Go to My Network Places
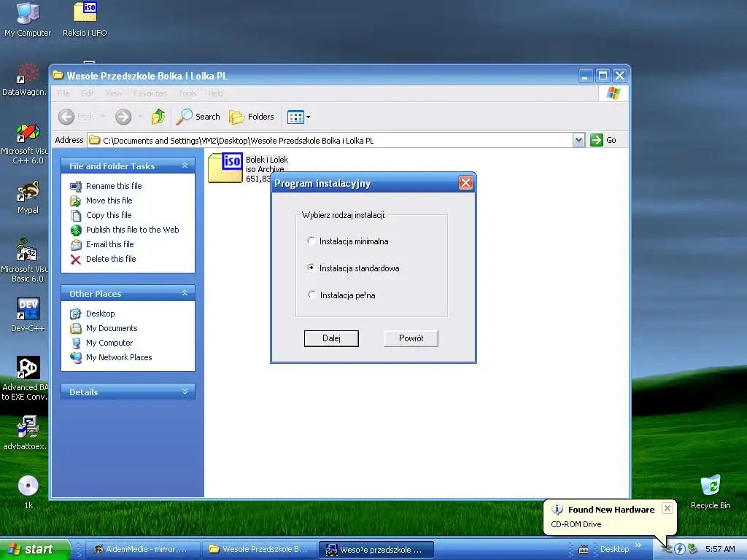747x560 pixels. pos(119,357)
